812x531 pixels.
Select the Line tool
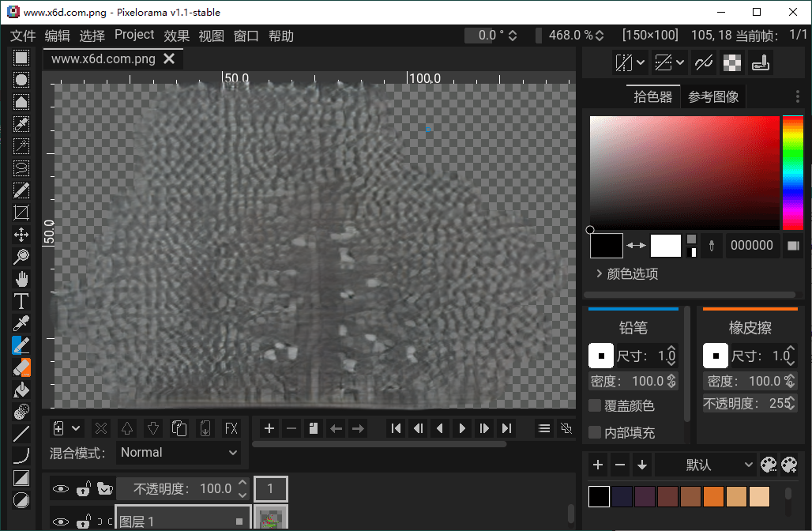(x=21, y=434)
